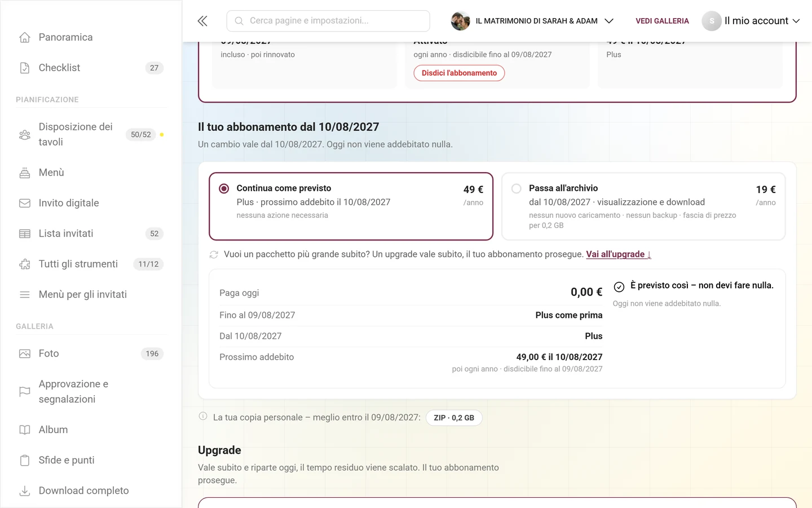This screenshot has width=812, height=508.
Task: Open Panoramica home icon
Action: click(25, 37)
